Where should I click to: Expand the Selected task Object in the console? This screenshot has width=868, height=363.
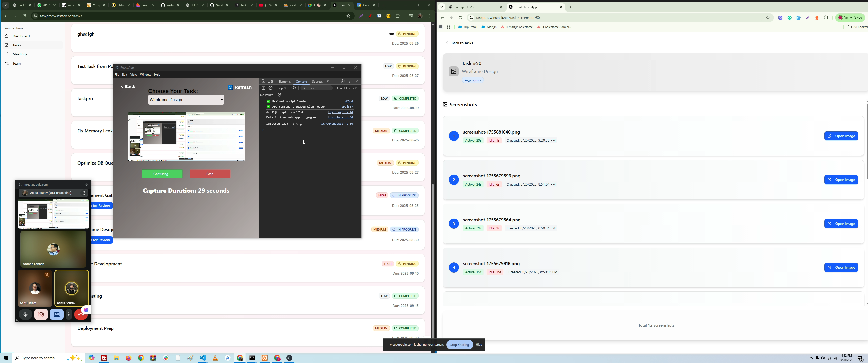click(294, 124)
